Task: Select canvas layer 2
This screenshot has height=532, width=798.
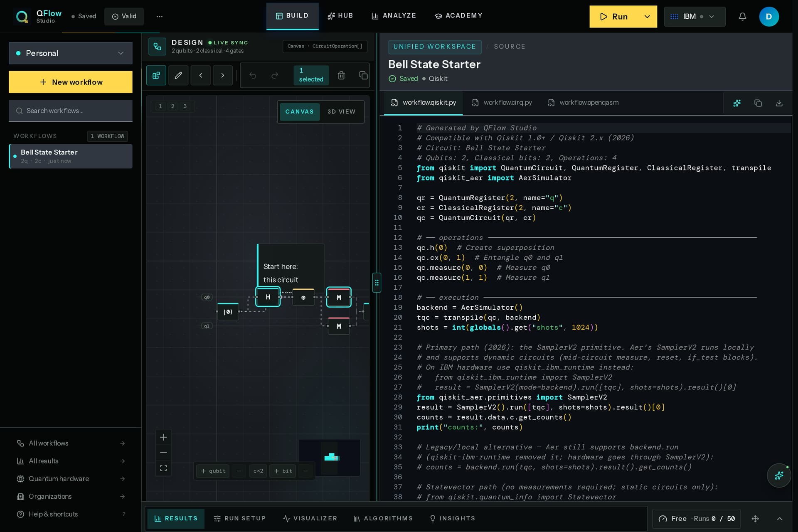Action: [x=172, y=106]
